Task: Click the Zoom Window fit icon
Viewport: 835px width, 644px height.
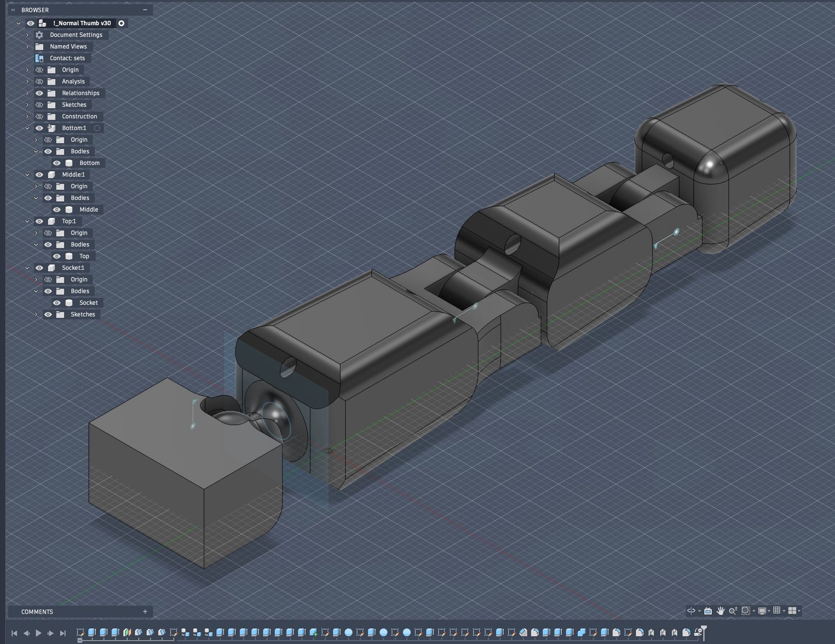Action: click(x=746, y=611)
